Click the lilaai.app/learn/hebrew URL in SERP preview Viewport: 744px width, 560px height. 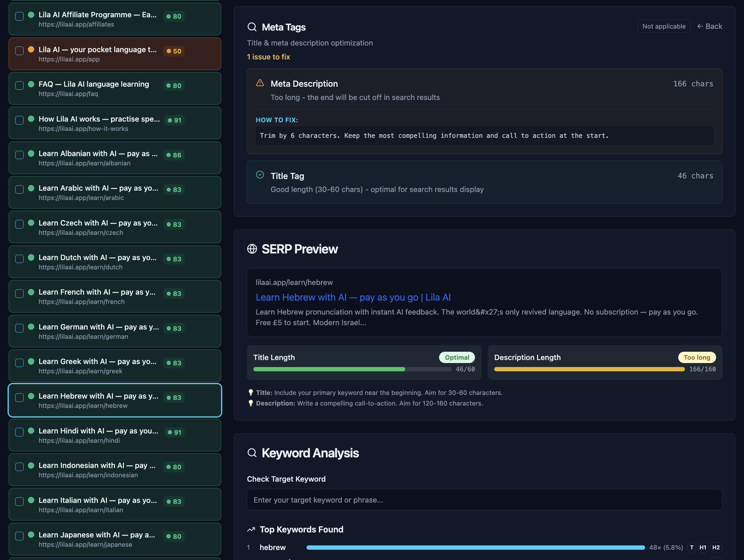pos(294,282)
